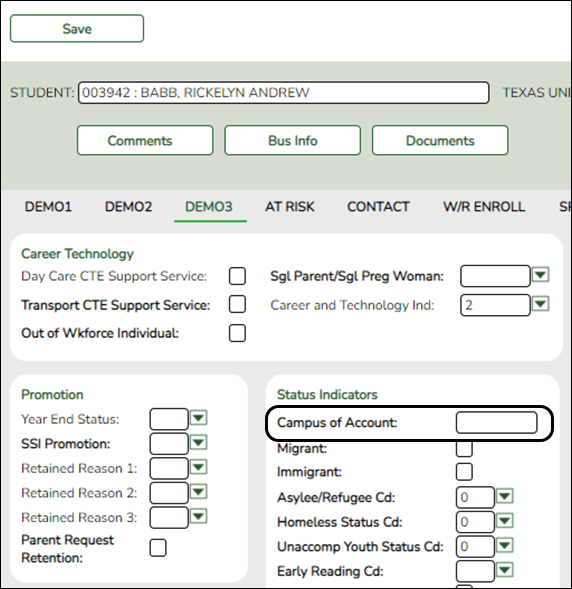Screen dimensions: 572x589
Task: Click the Homeless Status Cd field
Action: (475, 522)
